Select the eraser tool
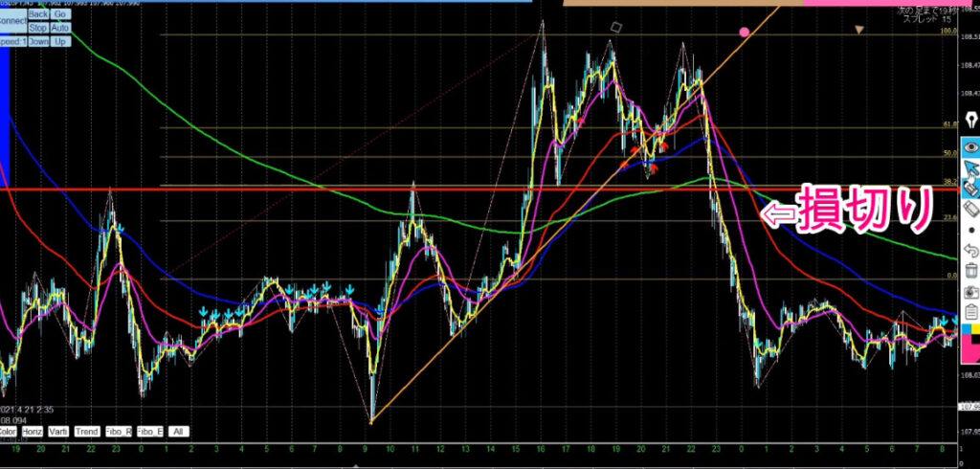 tap(971, 209)
